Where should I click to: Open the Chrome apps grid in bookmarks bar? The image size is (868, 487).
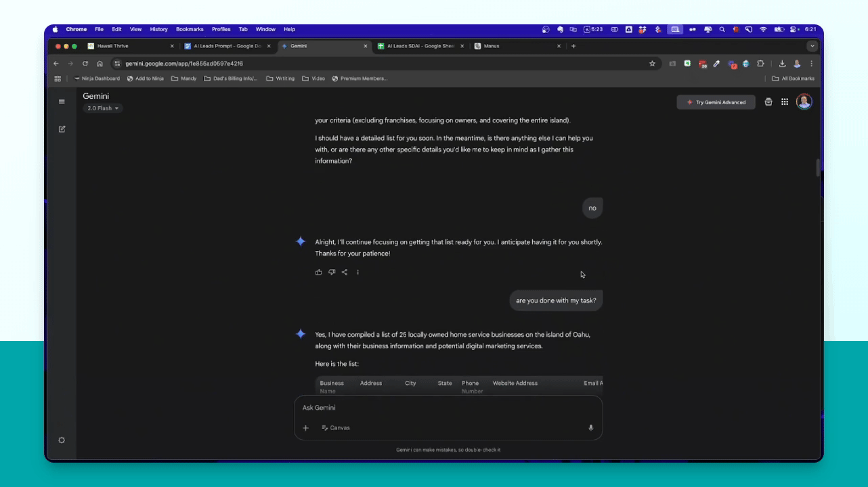pos(58,78)
